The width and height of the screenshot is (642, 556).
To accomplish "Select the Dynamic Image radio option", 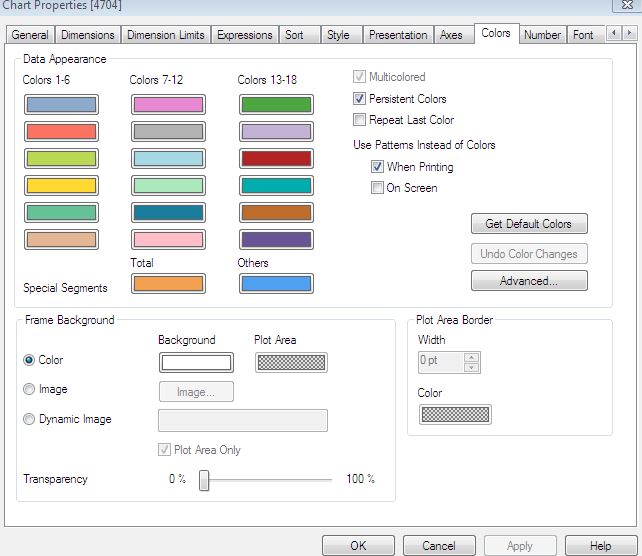I will coord(29,419).
